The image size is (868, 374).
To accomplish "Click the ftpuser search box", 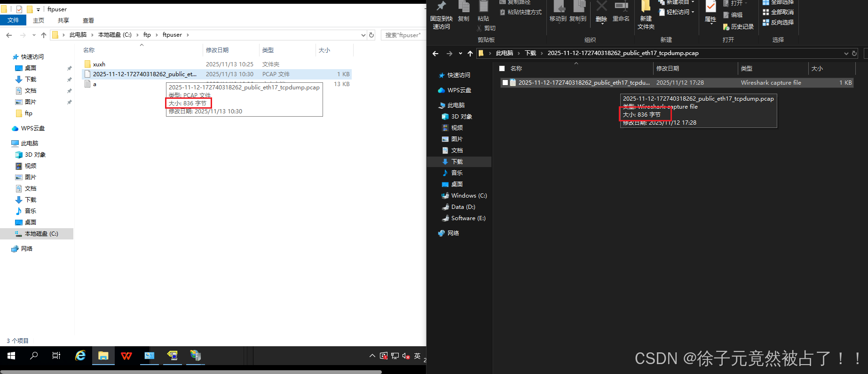I will click(x=403, y=35).
